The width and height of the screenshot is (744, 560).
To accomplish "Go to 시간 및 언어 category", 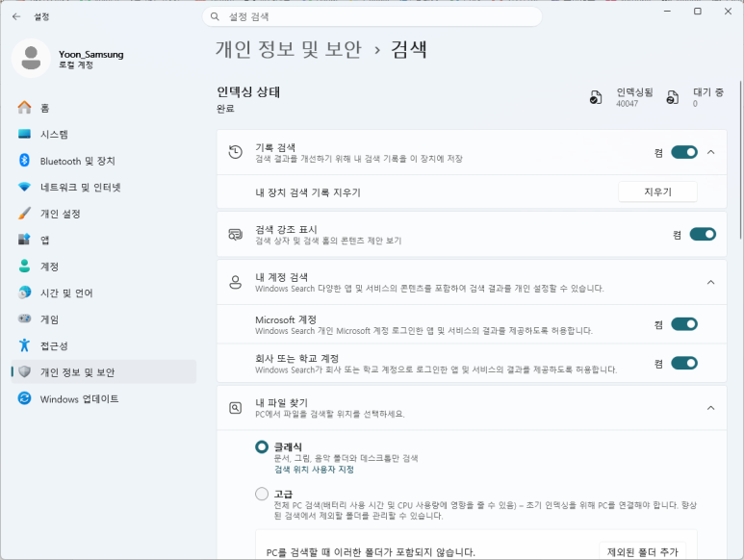I will point(104,293).
